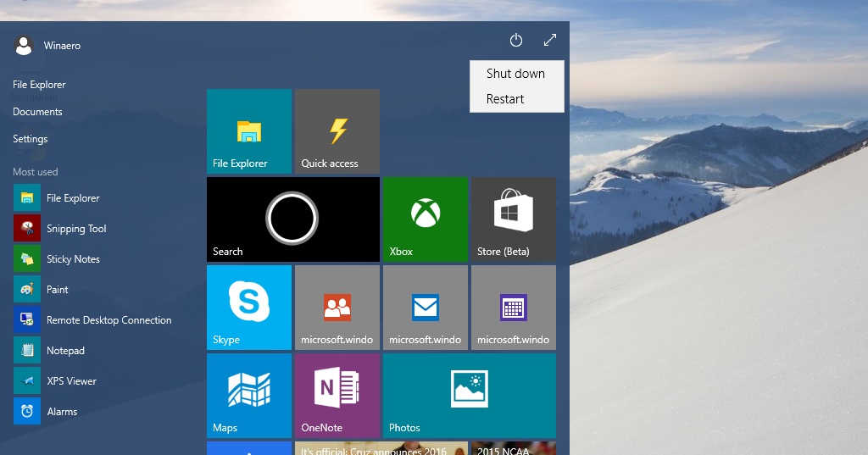Open the Quick access tile

337,131
